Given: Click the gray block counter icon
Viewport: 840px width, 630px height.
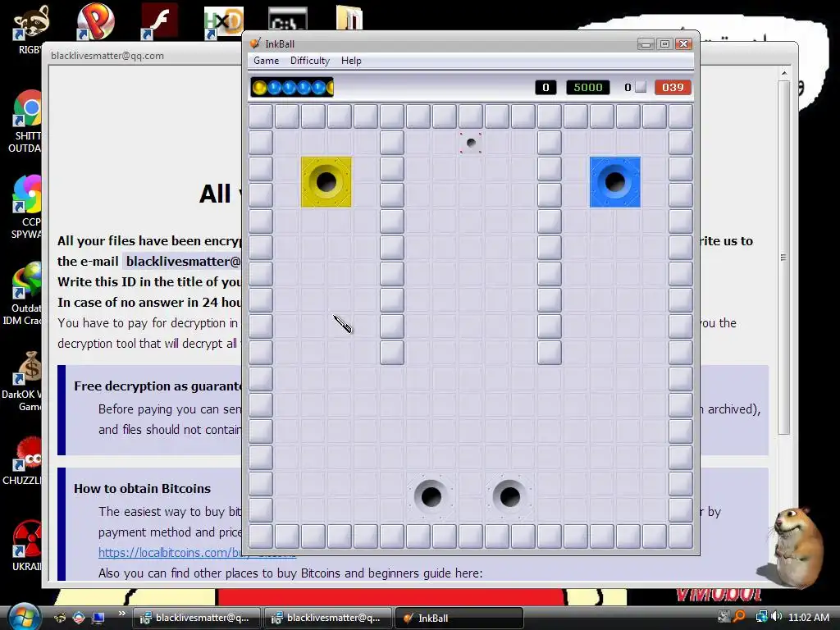Looking at the screenshot, I should tap(641, 87).
